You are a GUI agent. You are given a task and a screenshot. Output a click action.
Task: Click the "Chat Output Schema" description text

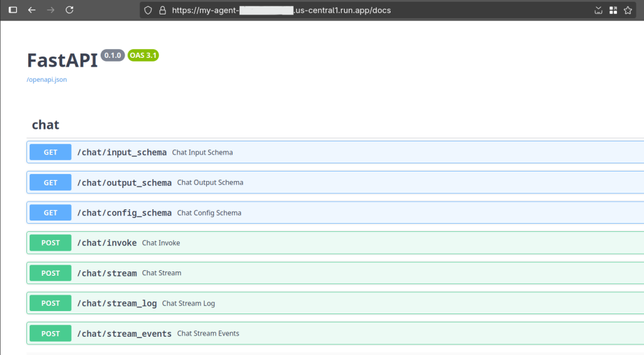[x=210, y=183]
